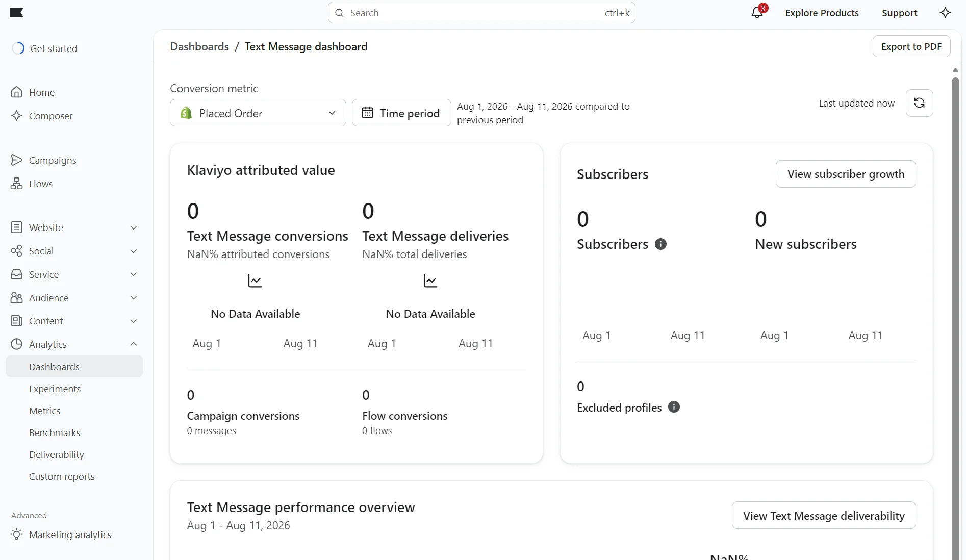Click the 'Last updated now' text

[856, 103]
